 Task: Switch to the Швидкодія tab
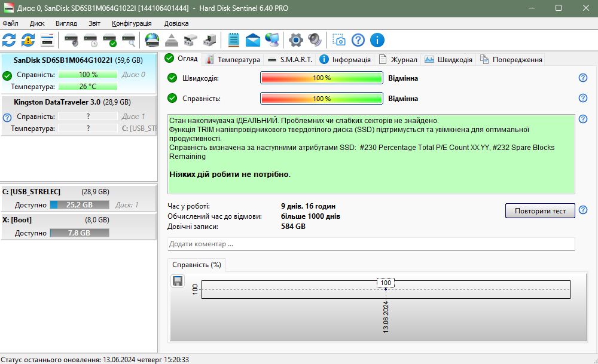click(448, 59)
